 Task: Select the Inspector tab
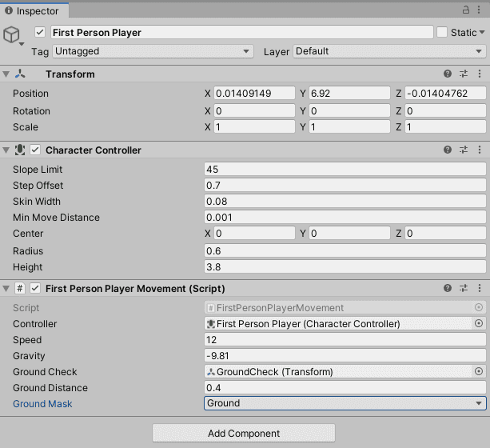click(x=34, y=10)
